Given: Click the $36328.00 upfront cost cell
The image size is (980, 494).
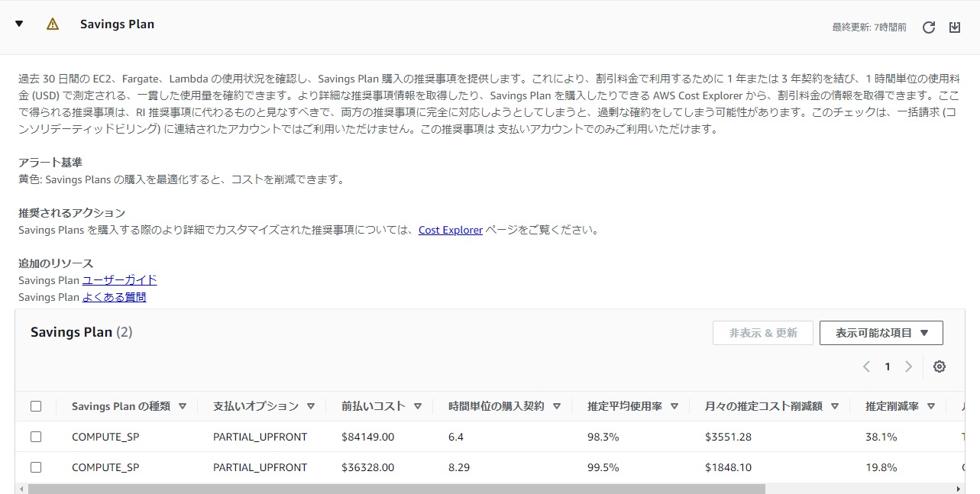Looking at the screenshot, I should point(368,467).
